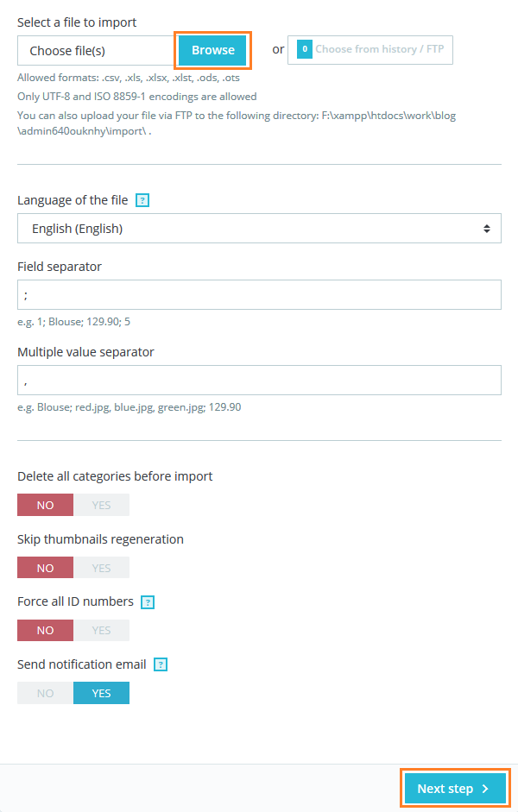Open the Language of the file dropdown
The height and width of the screenshot is (812, 518).
(x=259, y=229)
